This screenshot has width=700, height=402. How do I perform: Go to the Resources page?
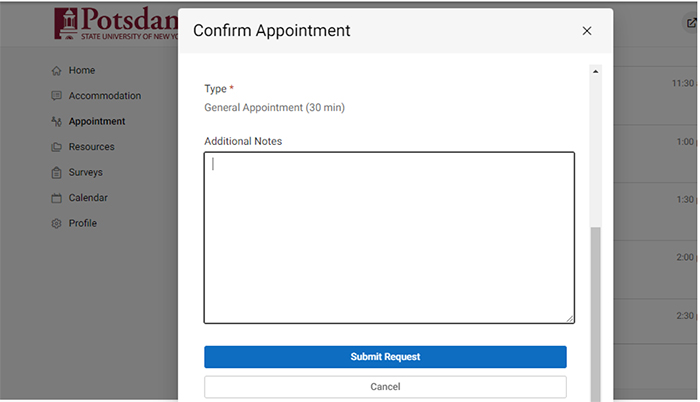point(92,147)
